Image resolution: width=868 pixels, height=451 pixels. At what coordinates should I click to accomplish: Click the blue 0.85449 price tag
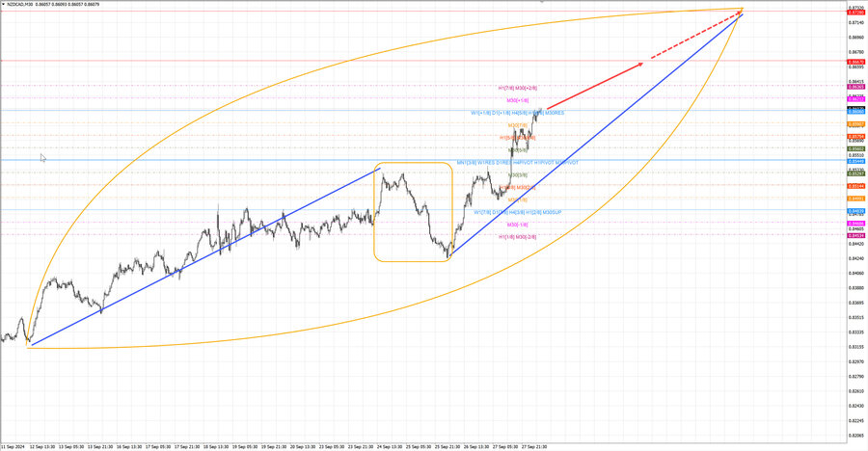[x=857, y=161]
